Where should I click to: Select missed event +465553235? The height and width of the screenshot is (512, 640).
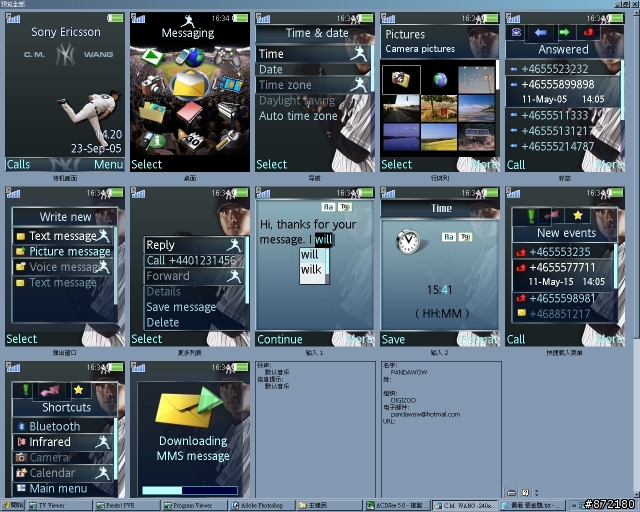coord(563,252)
